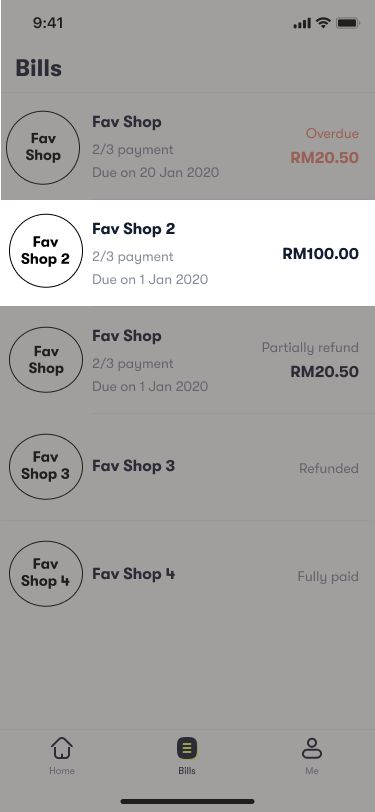The height and width of the screenshot is (812, 375).
Task: Open the Refunded Fav Shop 3 bill
Action: point(188,467)
